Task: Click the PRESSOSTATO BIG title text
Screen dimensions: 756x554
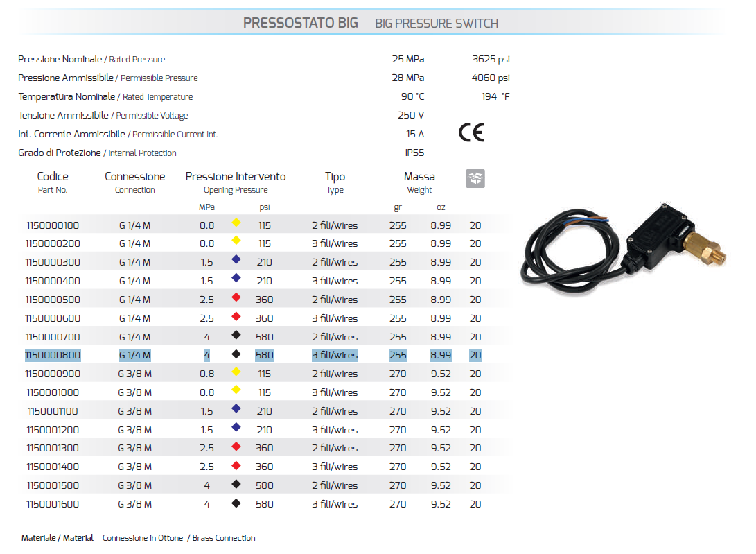Action: [x=300, y=23]
